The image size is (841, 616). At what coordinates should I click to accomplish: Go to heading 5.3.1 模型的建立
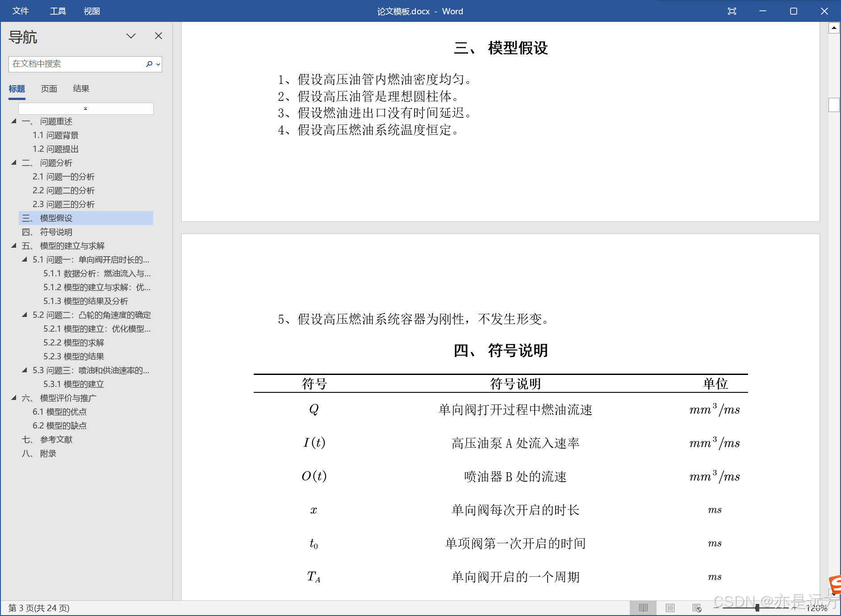pos(74,384)
